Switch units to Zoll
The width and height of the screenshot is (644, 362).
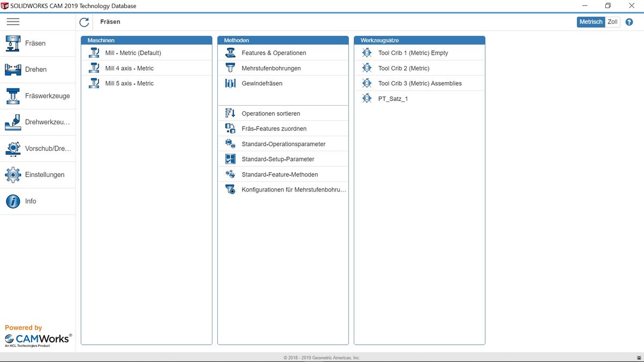(x=612, y=22)
